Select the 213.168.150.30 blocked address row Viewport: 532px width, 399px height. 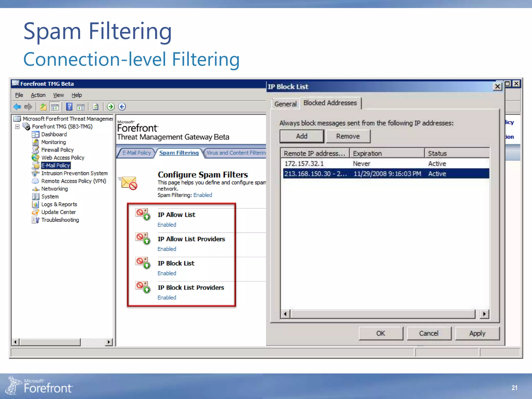[x=386, y=174]
